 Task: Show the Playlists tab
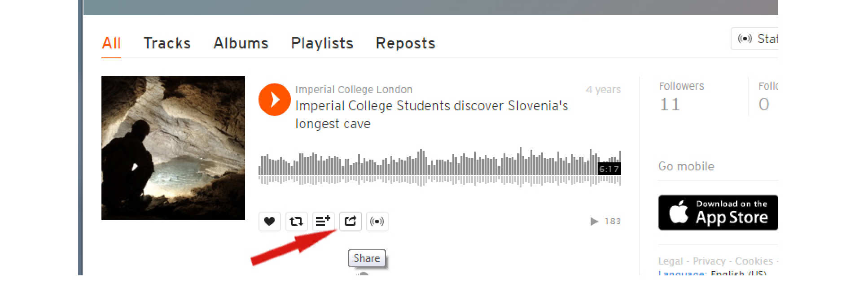coord(322,43)
